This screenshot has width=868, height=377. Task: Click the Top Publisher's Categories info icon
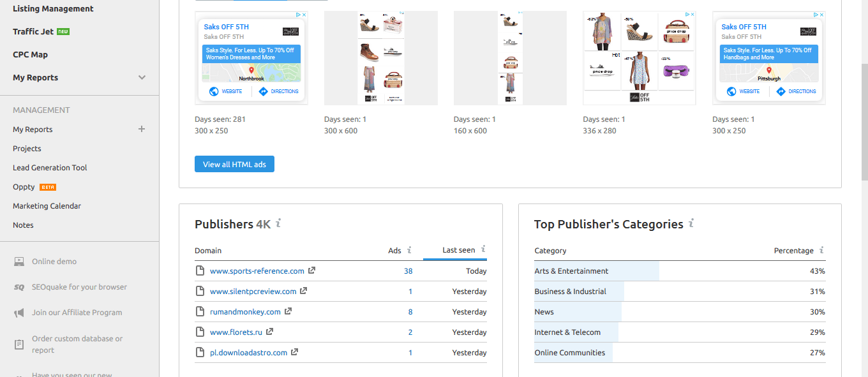click(x=691, y=224)
